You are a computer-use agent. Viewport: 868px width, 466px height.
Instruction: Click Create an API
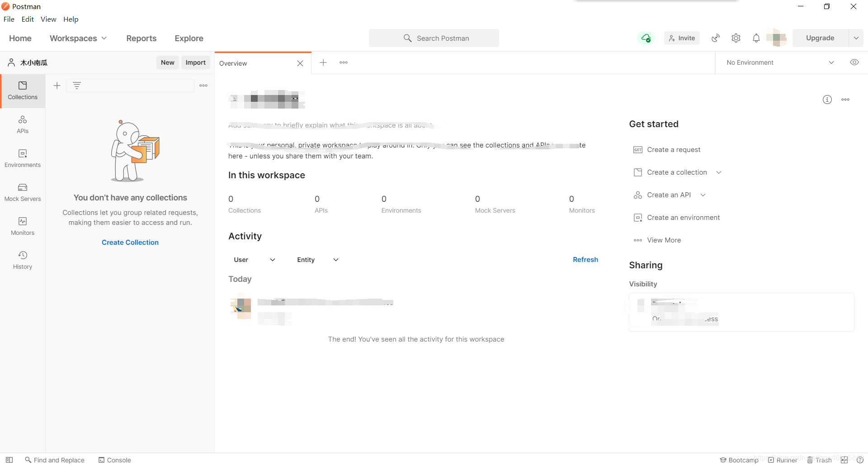(x=662, y=195)
